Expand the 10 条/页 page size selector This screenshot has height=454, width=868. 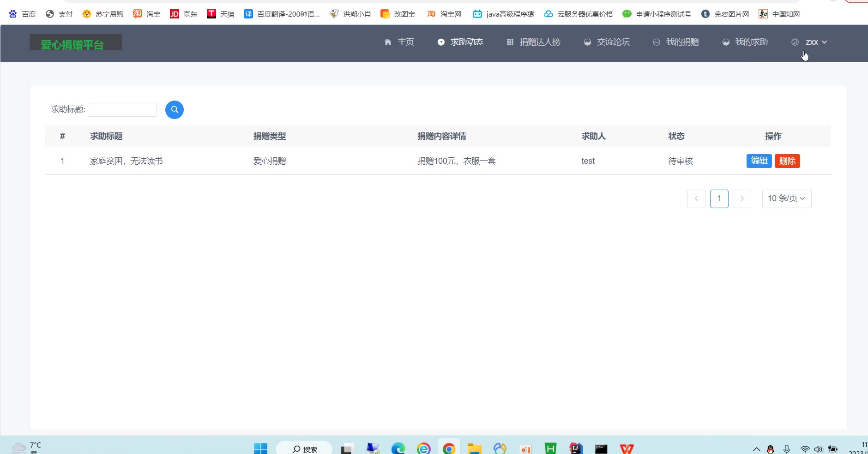787,199
